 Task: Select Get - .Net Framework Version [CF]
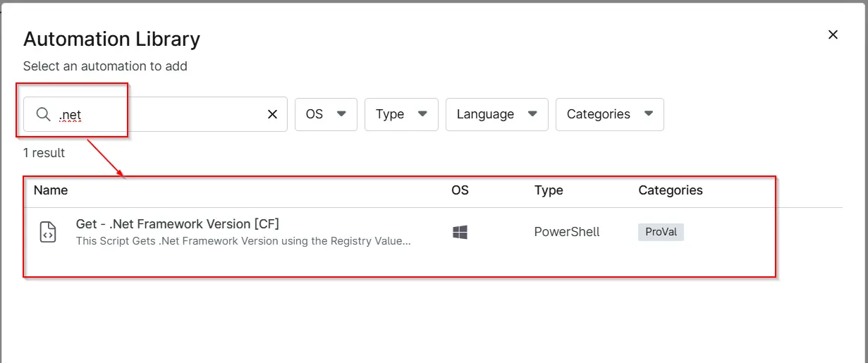[178, 224]
